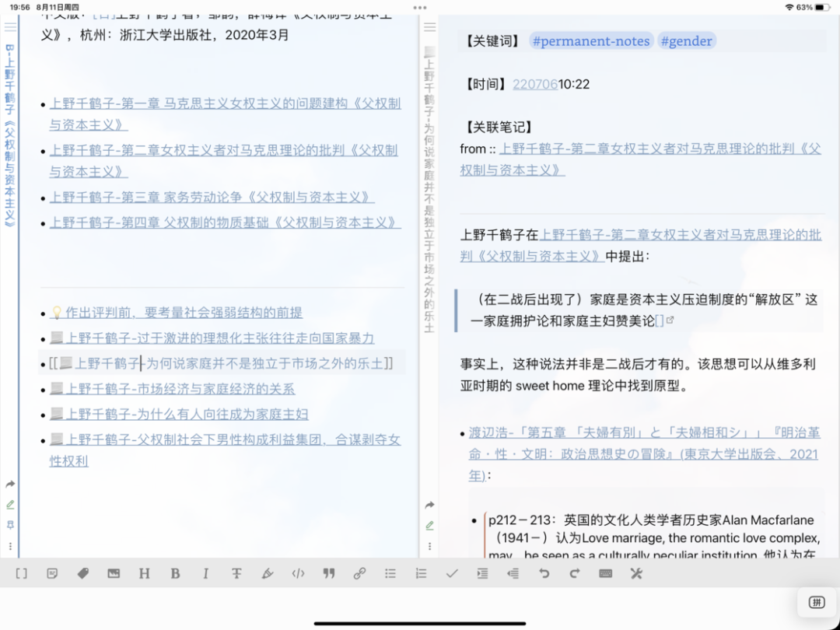840x630 pixels.
Task: Toggle checkbox task status
Action: coord(452,574)
